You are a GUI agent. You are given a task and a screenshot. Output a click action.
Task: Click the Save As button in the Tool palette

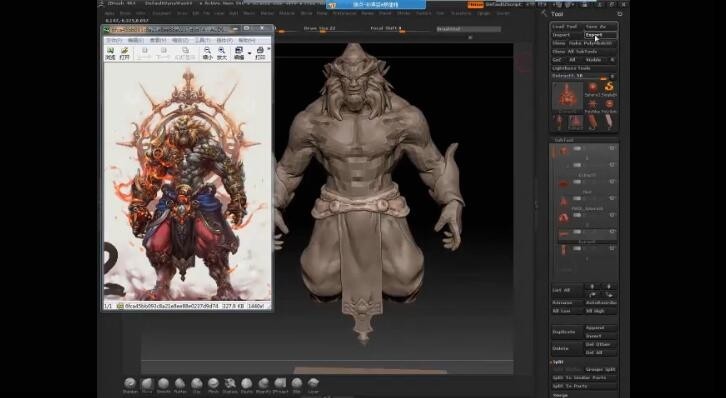coord(601,27)
